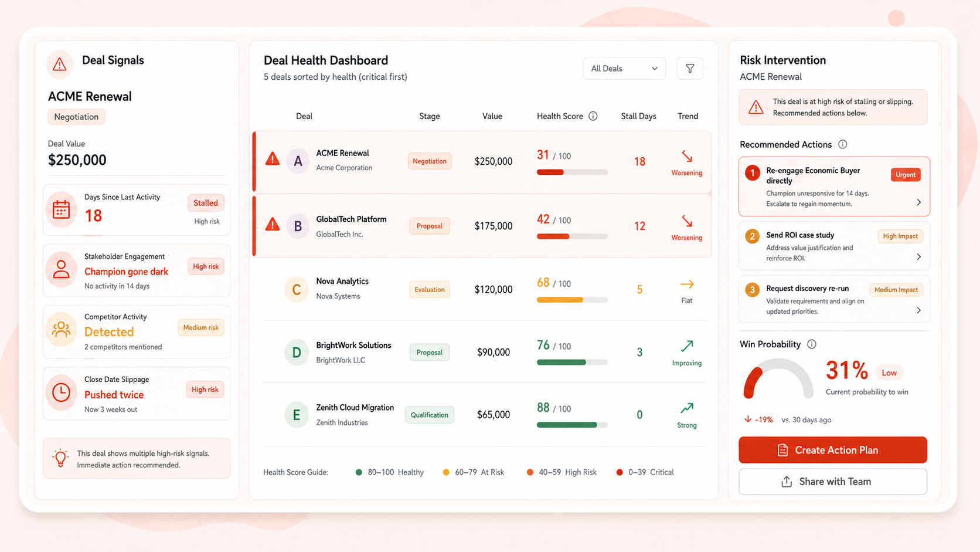Click the Share with Team button

[x=833, y=482]
